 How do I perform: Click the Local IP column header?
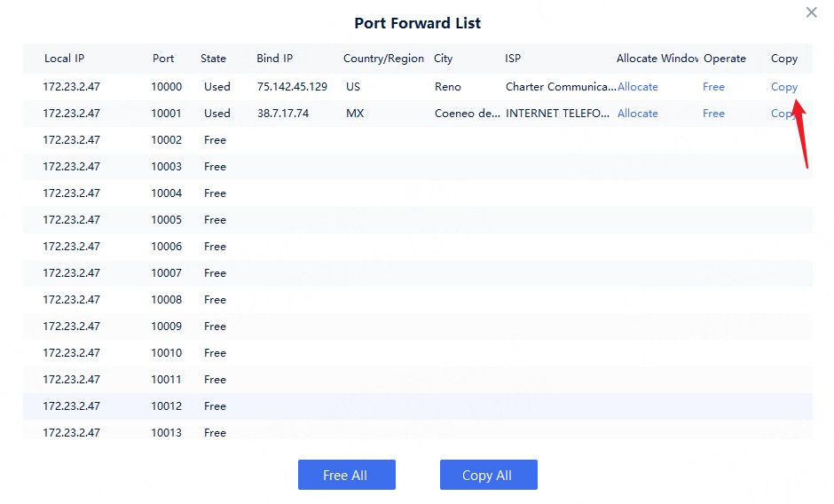click(x=64, y=59)
